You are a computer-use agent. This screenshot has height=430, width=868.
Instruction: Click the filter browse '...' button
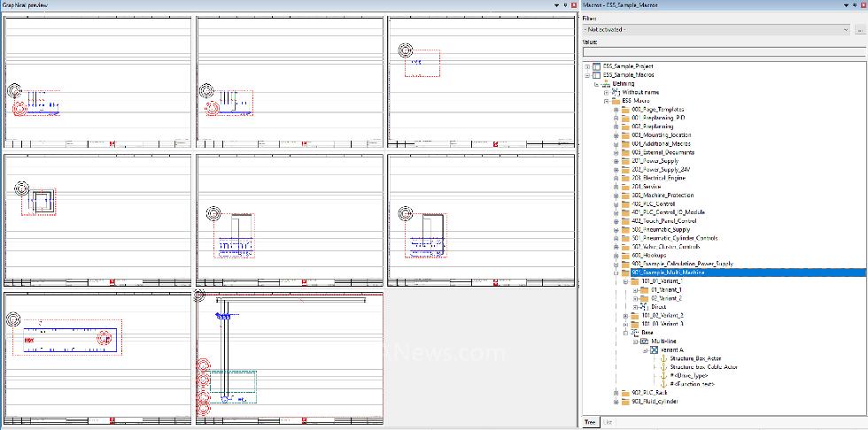click(x=860, y=29)
